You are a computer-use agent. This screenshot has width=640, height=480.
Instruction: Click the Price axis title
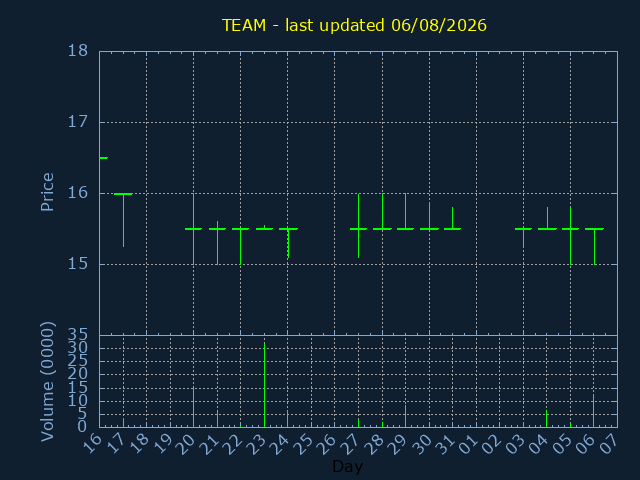pos(47,192)
